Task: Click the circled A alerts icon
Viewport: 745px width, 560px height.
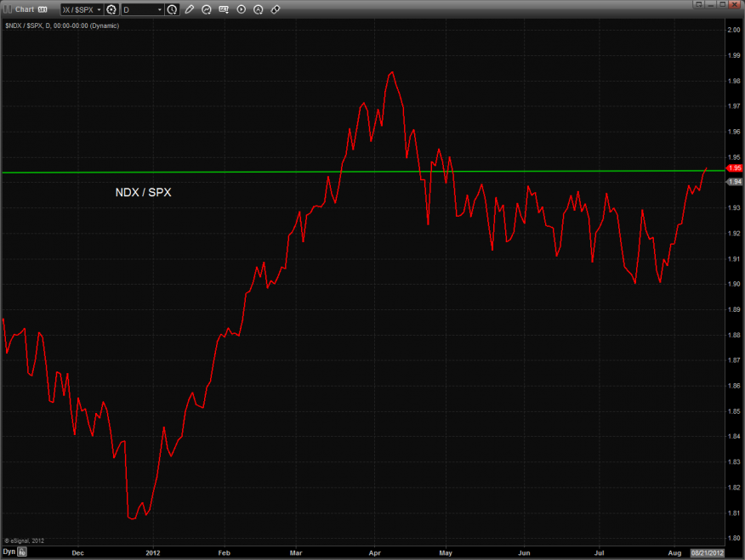Action: (259, 9)
